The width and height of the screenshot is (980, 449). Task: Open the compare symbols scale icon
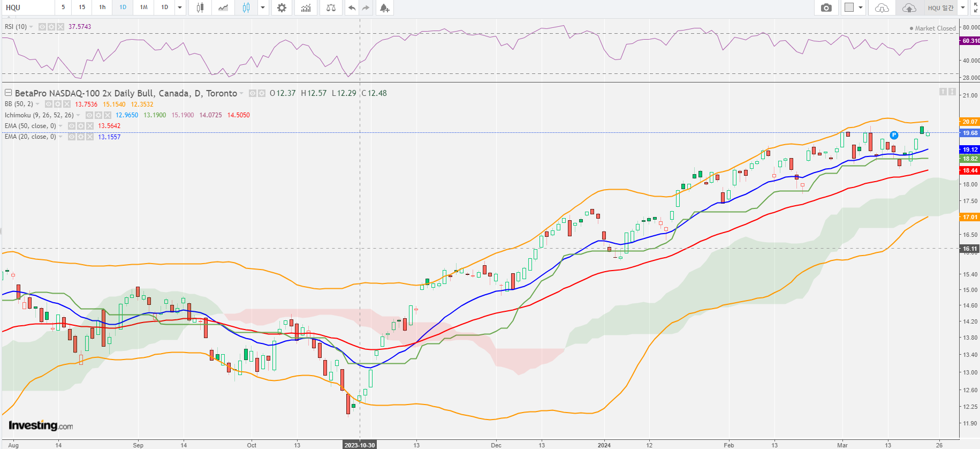(331, 8)
